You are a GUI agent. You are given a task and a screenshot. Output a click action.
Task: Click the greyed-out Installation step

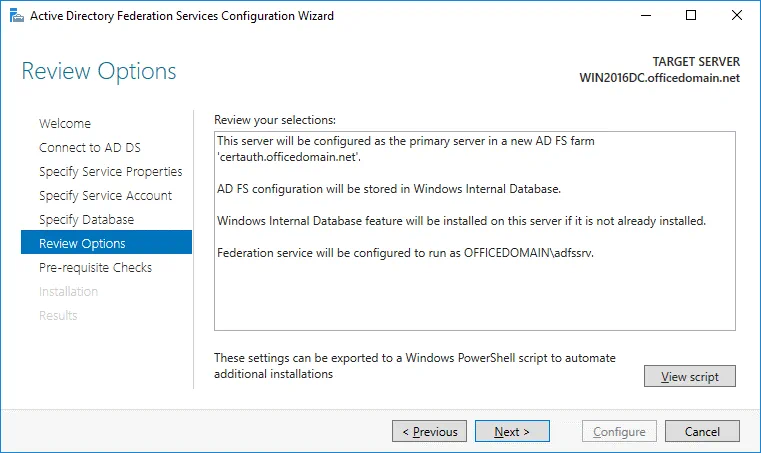tap(68, 291)
